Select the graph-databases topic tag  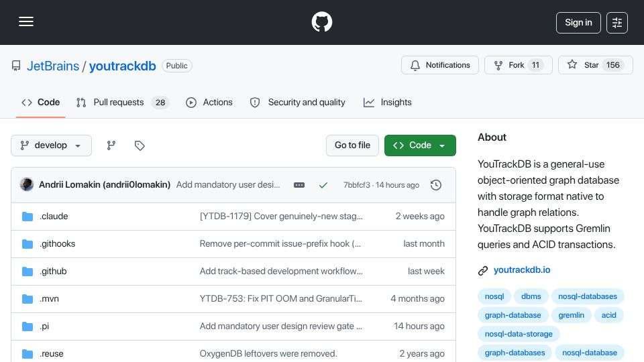point(515,353)
